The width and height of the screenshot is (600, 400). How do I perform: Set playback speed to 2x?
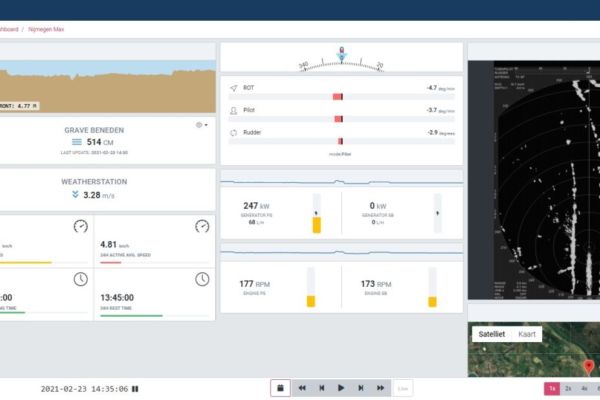(x=568, y=389)
